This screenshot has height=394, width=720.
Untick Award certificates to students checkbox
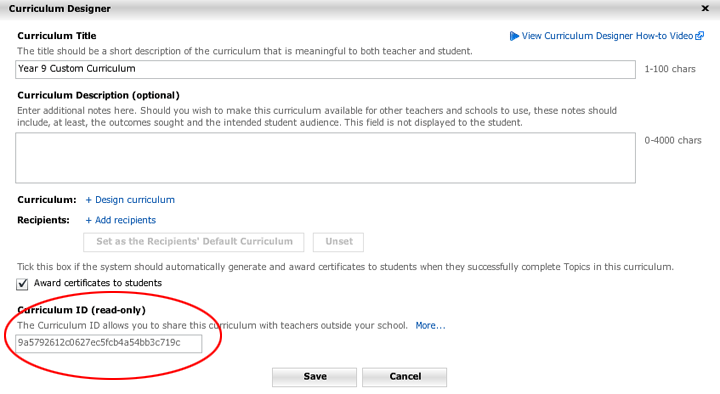pyautogui.click(x=22, y=284)
